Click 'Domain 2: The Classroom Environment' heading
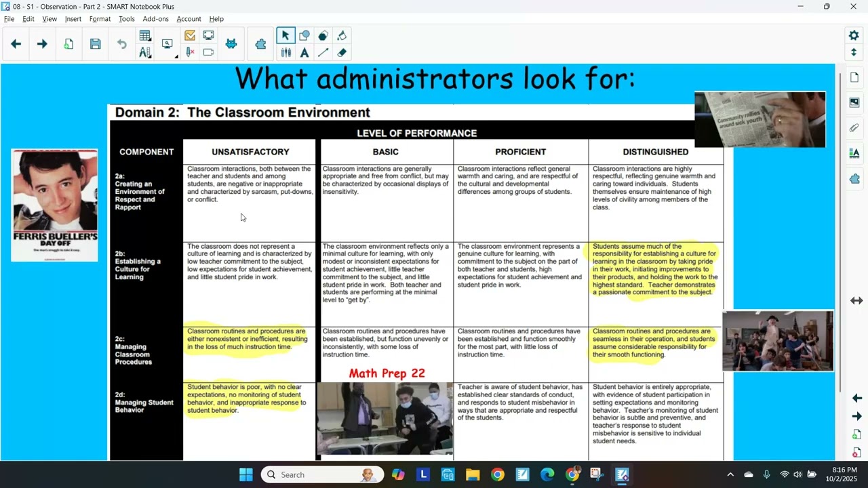Screen dimensions: 868x488 click(x=243, y=113)
